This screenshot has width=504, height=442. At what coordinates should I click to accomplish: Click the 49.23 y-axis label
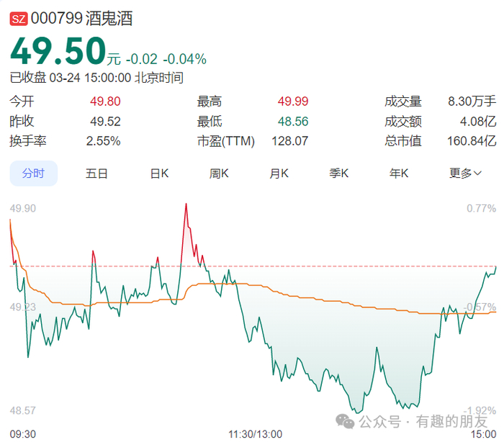point(23,307)
